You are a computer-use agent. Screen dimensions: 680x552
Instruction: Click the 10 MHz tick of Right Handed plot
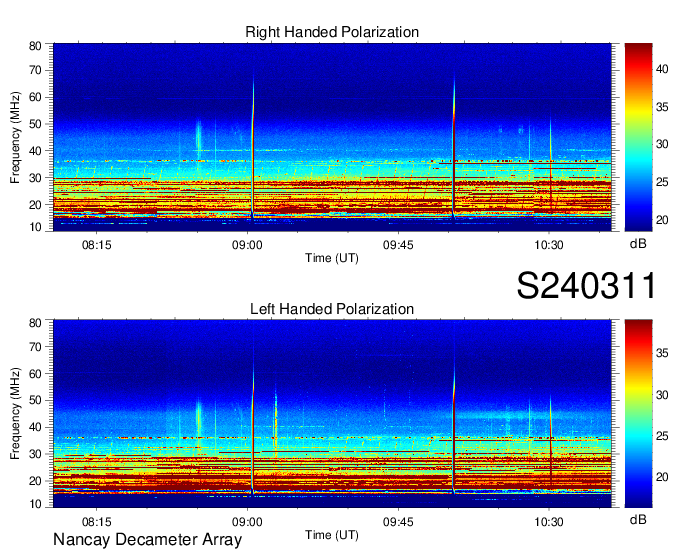click(35, 227)
